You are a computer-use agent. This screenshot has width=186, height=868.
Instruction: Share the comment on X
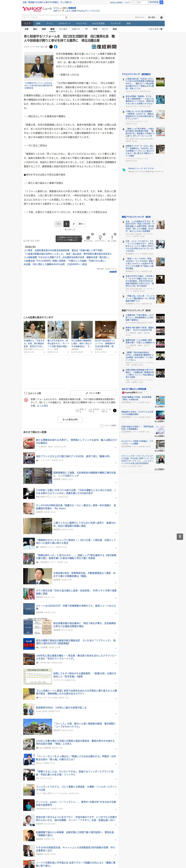pos(115,410)
